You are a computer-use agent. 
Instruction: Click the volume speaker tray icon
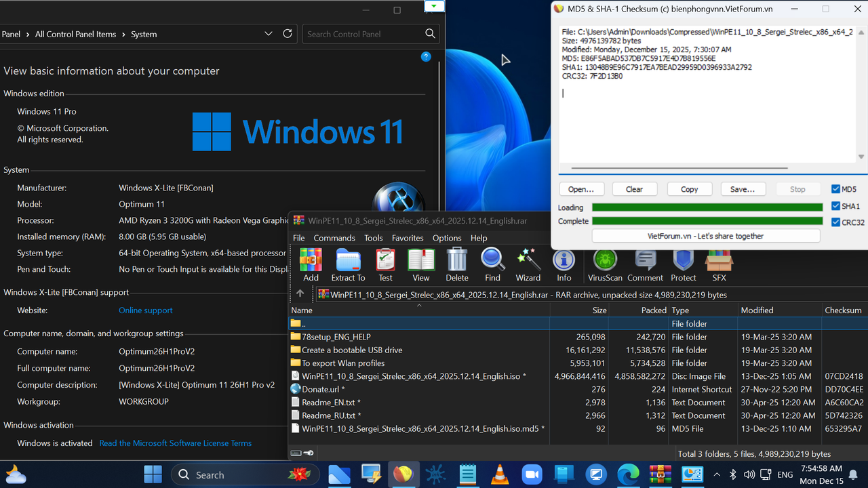pyautogui.click(x=749, y=475)
